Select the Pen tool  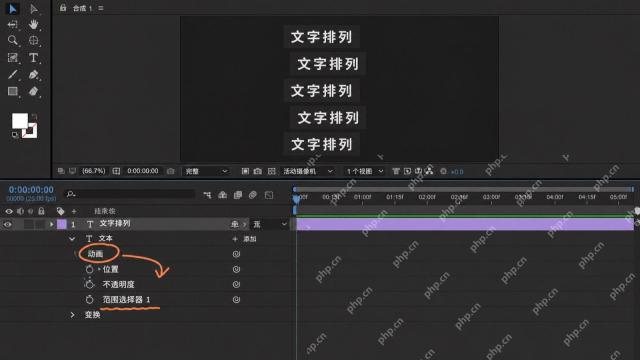tap(33, 75)
